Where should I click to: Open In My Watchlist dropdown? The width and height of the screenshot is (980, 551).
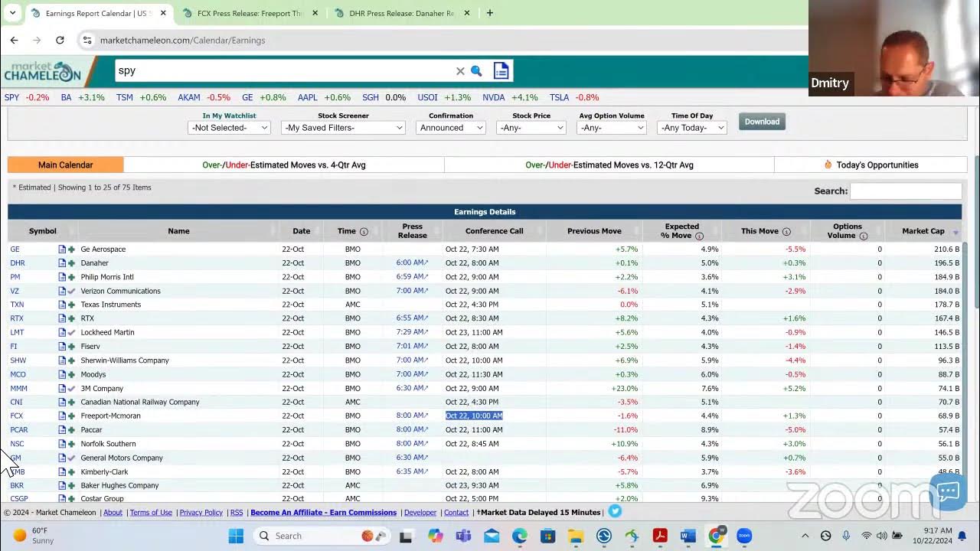click(x=229, y=128)
